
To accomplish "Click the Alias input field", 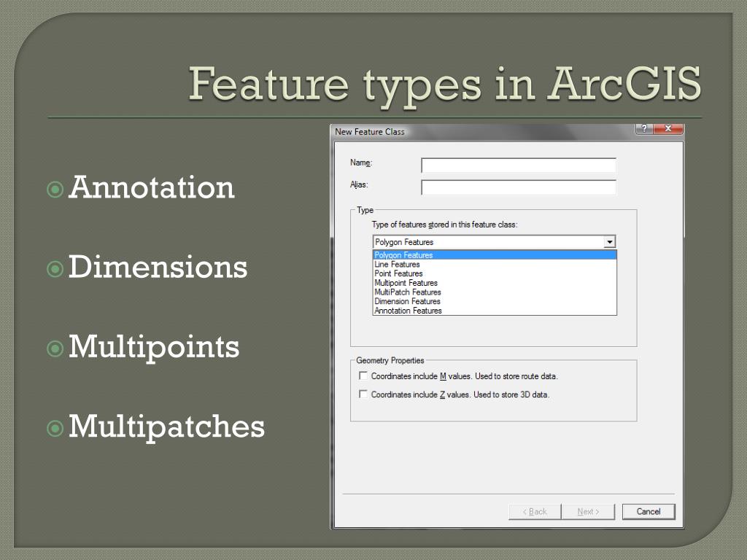I will 519,187.
